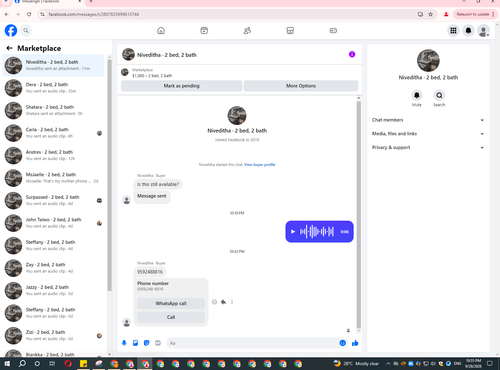Click the chat messages scrollbar

[x=359, y=215]
